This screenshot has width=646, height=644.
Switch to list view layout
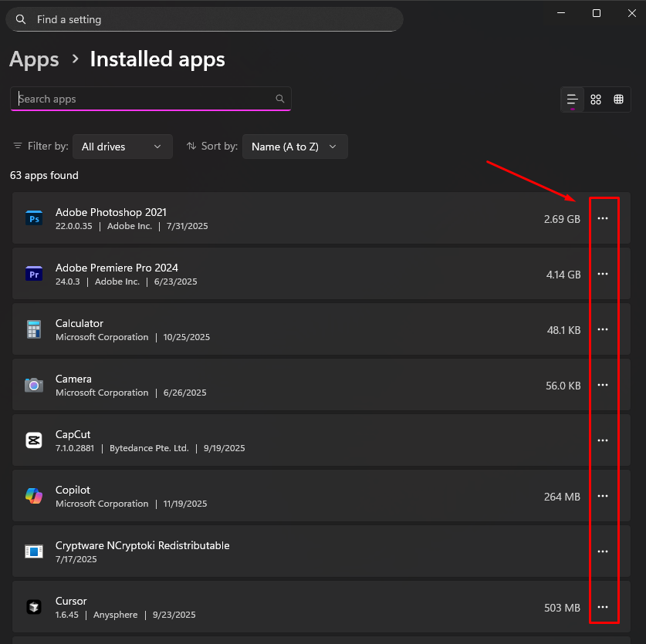(x=572, y=99)
